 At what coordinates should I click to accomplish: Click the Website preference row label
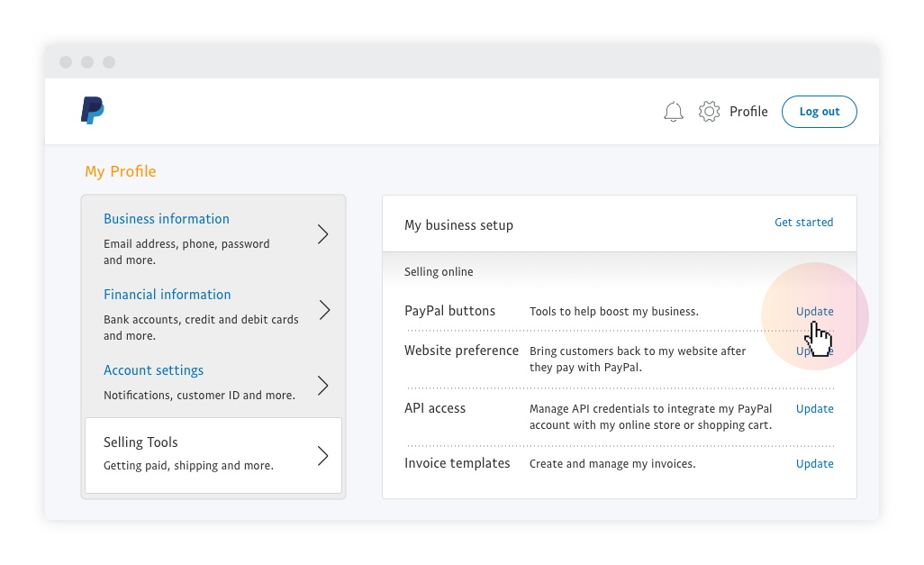461,351
